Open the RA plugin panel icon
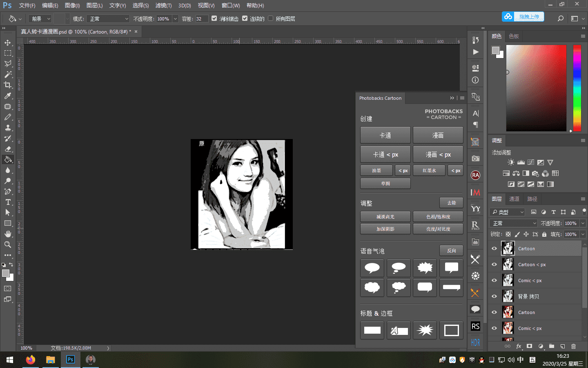Viewport: 588px width, 368px height. pos(475,175)
